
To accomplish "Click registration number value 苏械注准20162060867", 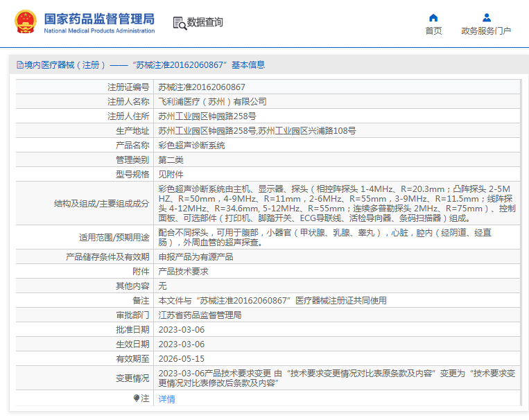I will pos(201,87).
